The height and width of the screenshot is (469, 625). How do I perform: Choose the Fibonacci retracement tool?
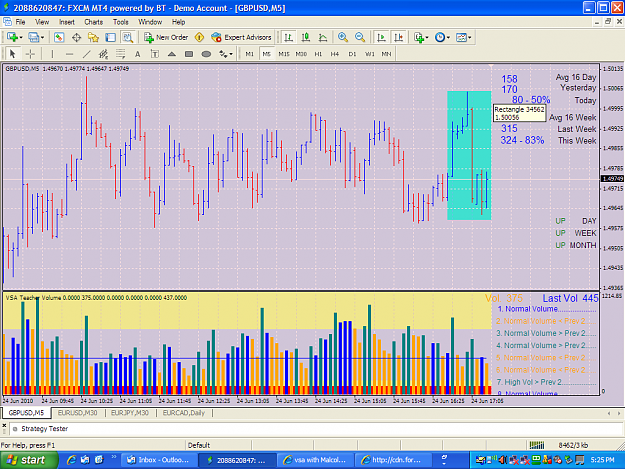[120, 54]
